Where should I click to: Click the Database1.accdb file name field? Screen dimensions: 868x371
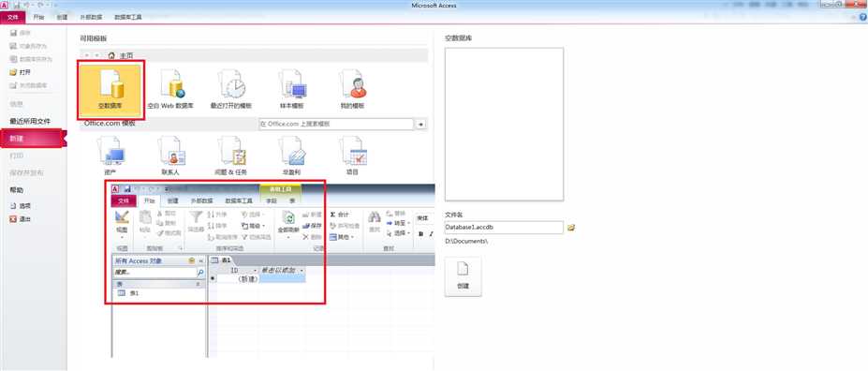pos(504,228)
